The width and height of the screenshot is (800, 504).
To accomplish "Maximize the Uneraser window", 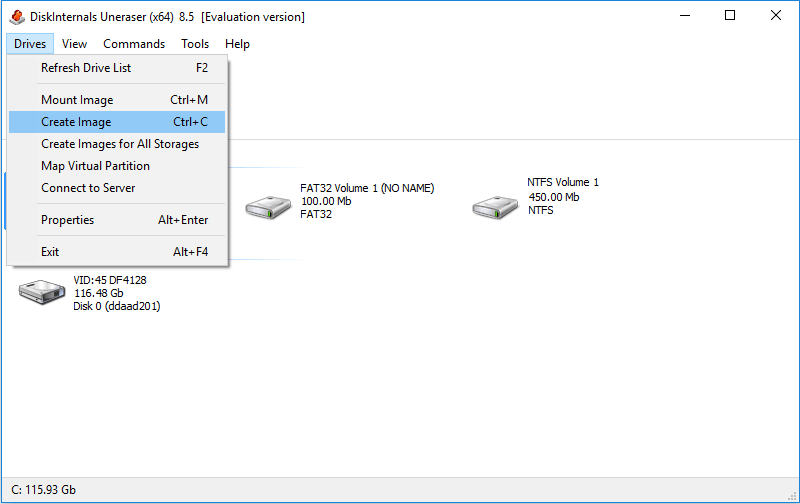I will (x=730, y=16).
